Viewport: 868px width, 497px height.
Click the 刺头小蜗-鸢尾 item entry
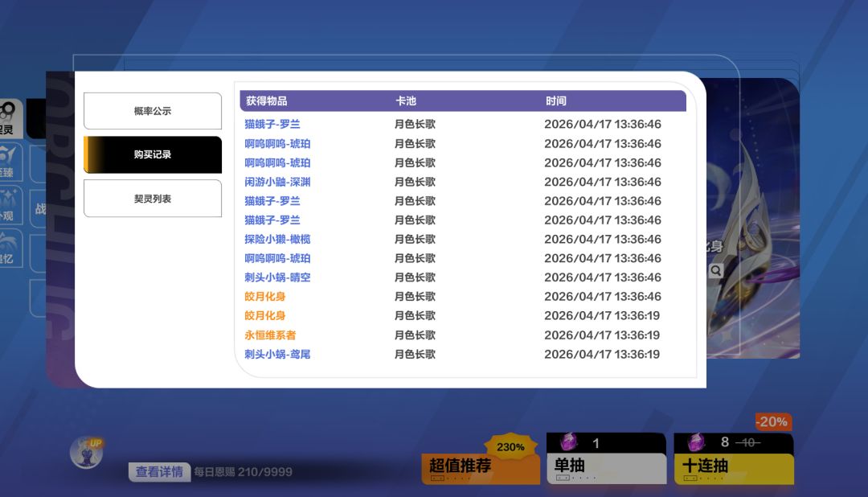coord(277,354)
